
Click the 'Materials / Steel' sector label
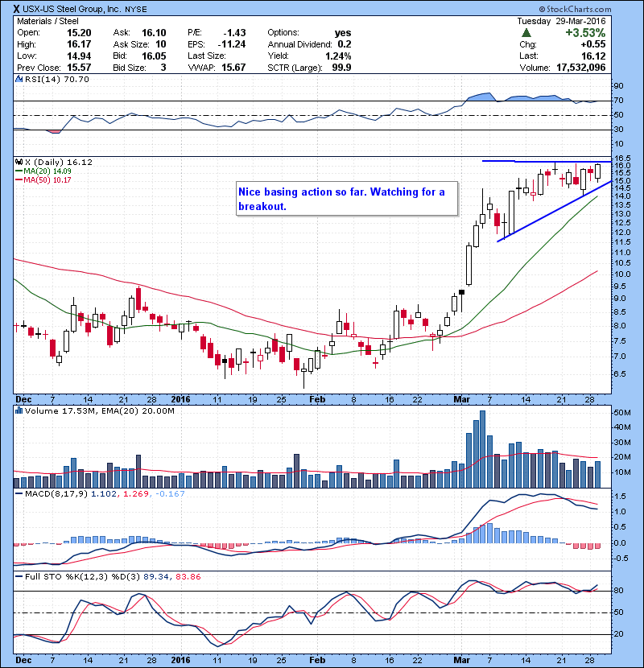coord(47,21)
